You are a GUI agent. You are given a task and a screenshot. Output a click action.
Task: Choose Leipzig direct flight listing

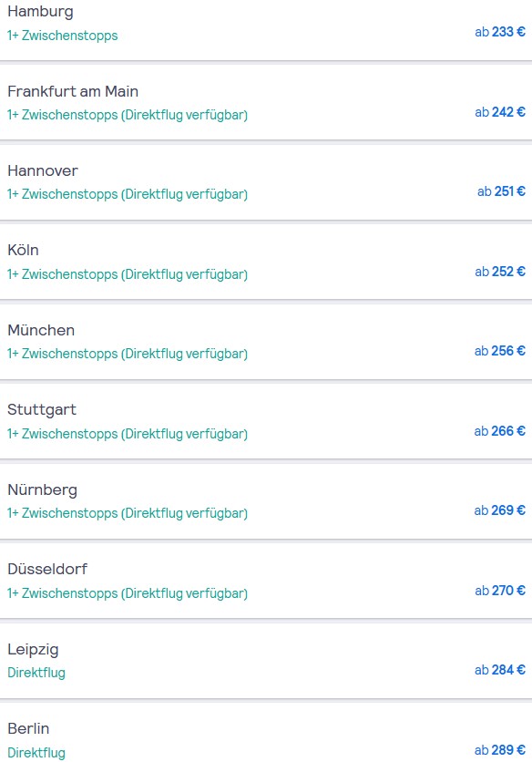[x=266, y=661]
